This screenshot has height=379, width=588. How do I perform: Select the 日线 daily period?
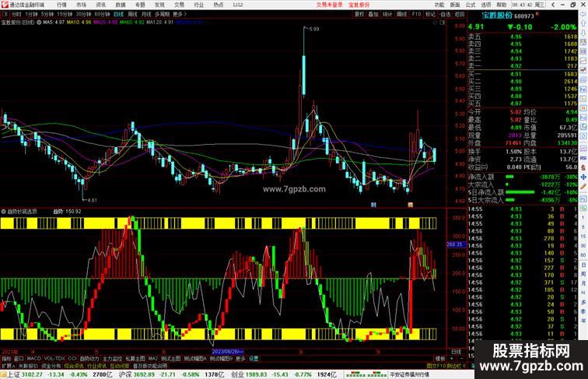point(118,14)
